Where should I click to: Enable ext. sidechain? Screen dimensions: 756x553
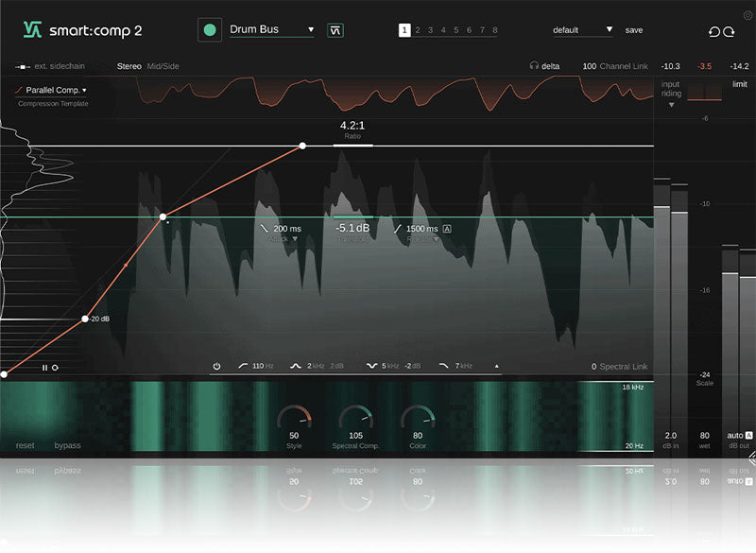(60, 66)
